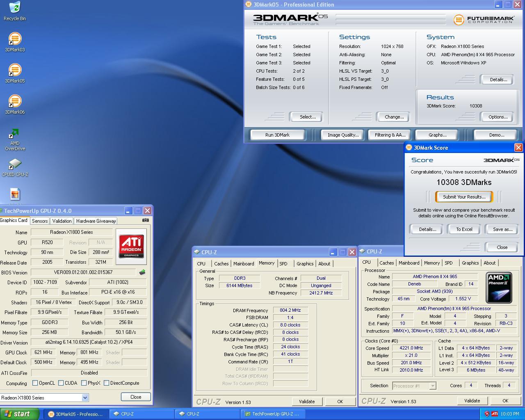Click Save as... in the Score dialog
525x420 pixels.
[x=502, y=229]
